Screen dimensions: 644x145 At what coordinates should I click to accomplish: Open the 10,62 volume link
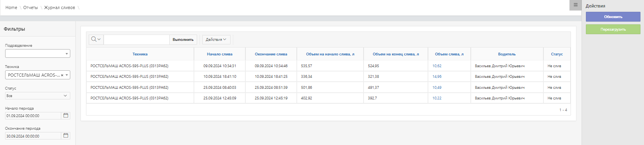[437, 66]
